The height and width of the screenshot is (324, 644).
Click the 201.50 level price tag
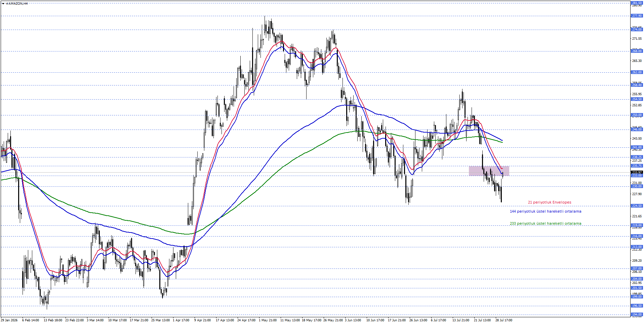pos(637,288)
